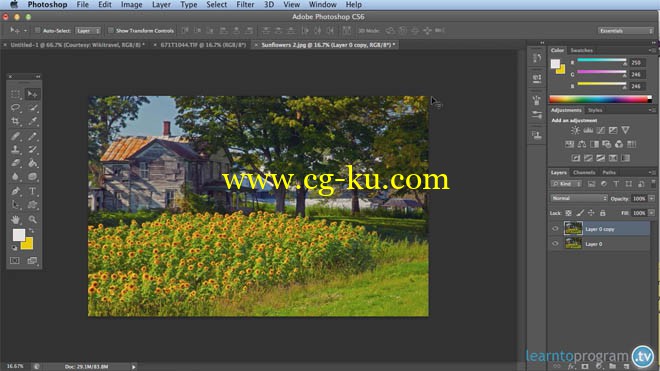The image size is (660, 371).
Task: Select the History Brush tool
Action: [x=32, y=149]
